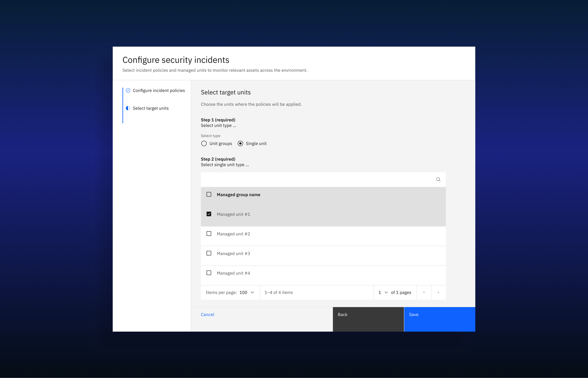This screenshot has height=378, width=588.
Task: Select the Single unit radio button
Action: 240,143
